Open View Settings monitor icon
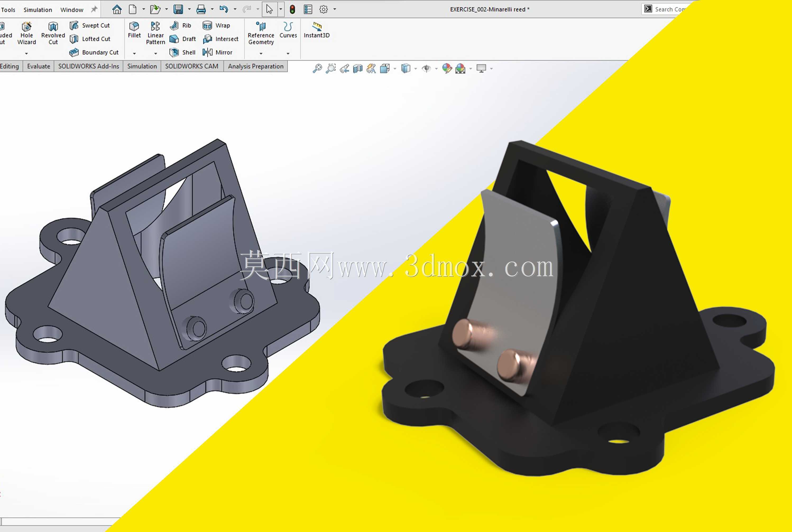Screen dimensions: 792x532 481,68
